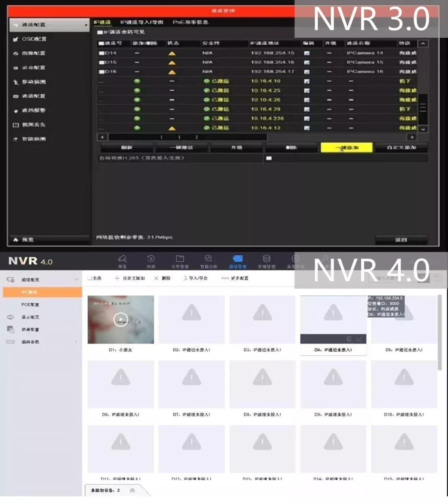Open the edit icon for channel D14

(307, 53)
